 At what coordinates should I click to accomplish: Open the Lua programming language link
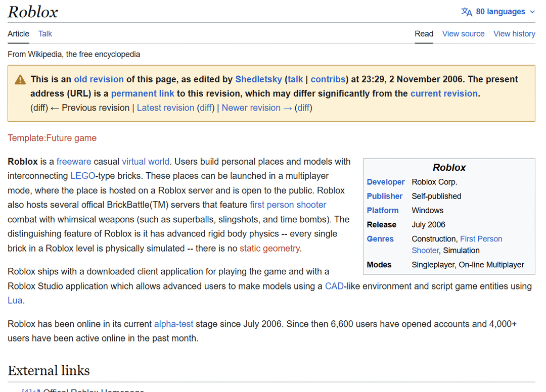tap(15, 300)
